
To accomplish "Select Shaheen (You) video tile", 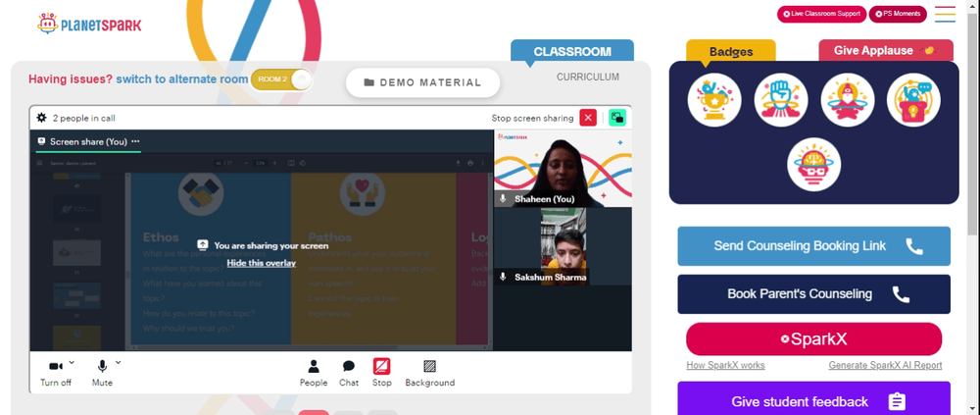I will click(x=563, y=169).
